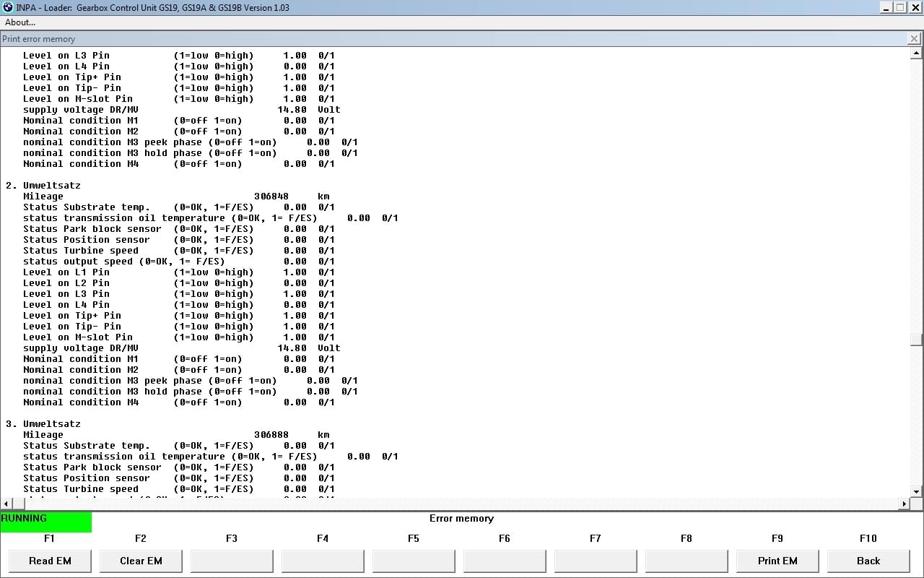The height and width of the screenshot is (578, 924).
Task: Maximize the INPA window
Action: 899,7
